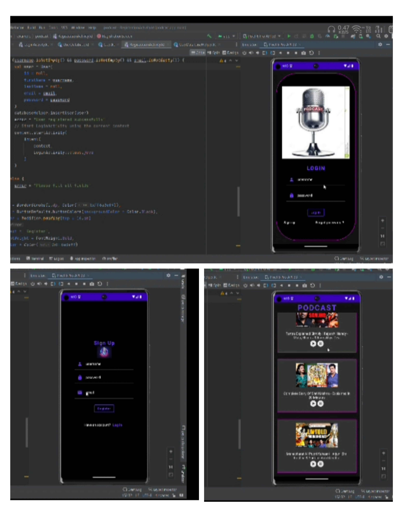403x532 pixels.
Task: Open editor tabs kebab menu in Login screenshot
Action: coord(236,45)
